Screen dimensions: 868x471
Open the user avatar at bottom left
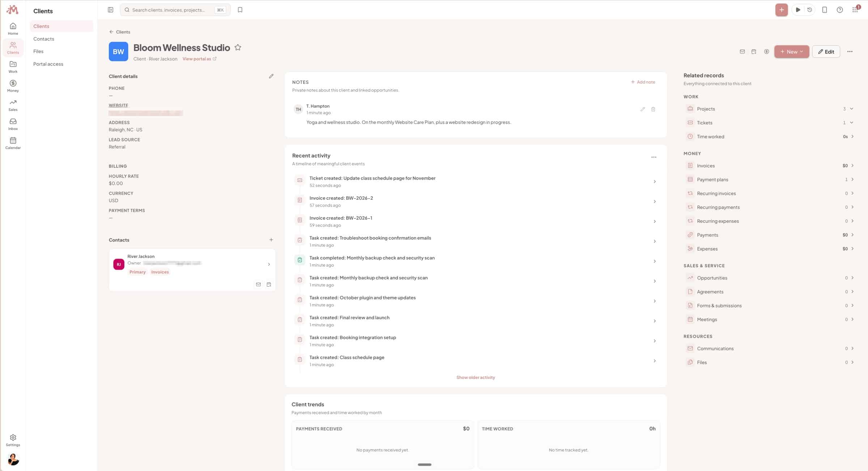tap(13, 459)
